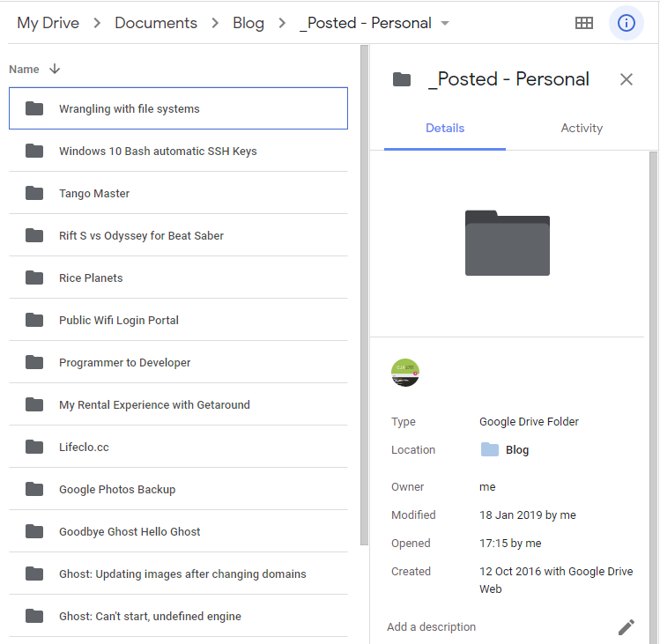Click 'Goodbye Ghost Hello Ghost' name
The image size is (660, 644).
130,532
